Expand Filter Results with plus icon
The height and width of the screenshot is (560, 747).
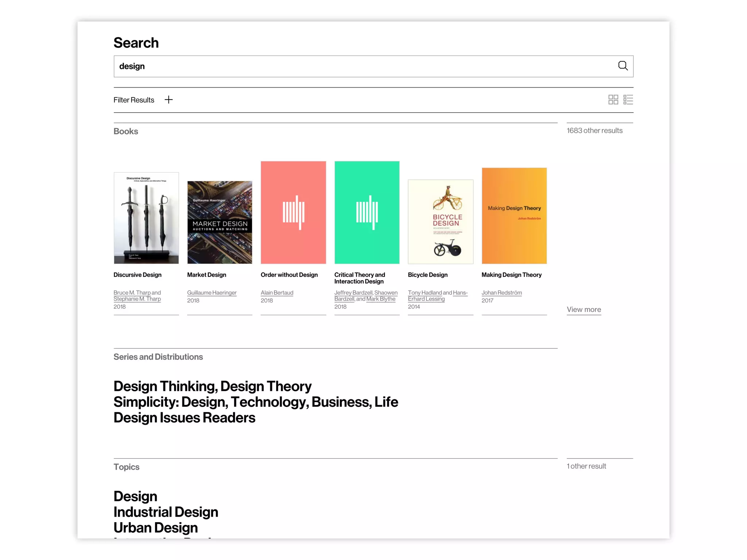[169, 100]
